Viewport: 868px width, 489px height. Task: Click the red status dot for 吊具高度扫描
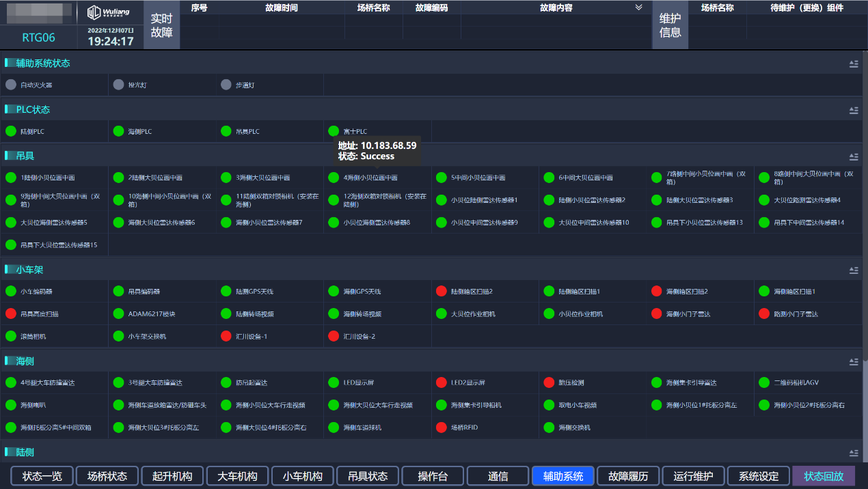11,314
